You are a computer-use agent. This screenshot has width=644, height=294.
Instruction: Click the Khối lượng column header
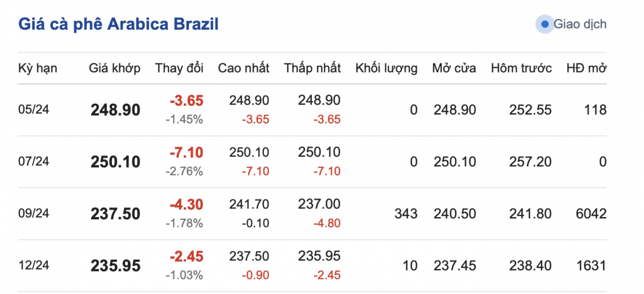[386, 69]
